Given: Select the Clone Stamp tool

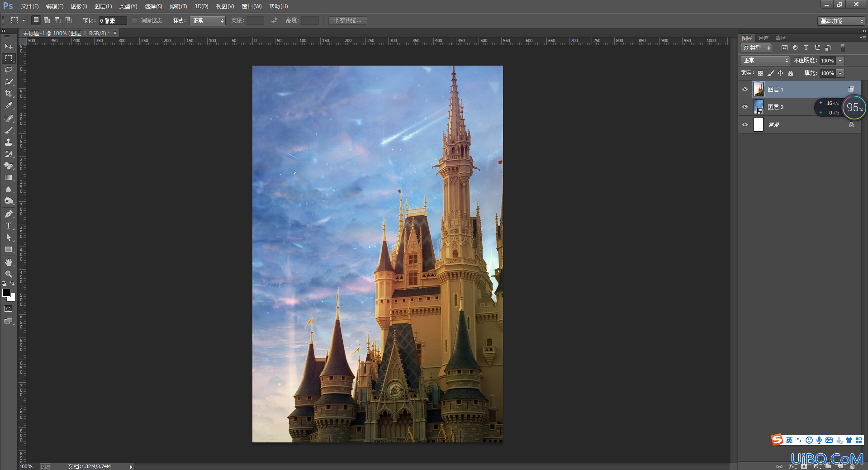Looking at the screenshot, I should [9, 142].
